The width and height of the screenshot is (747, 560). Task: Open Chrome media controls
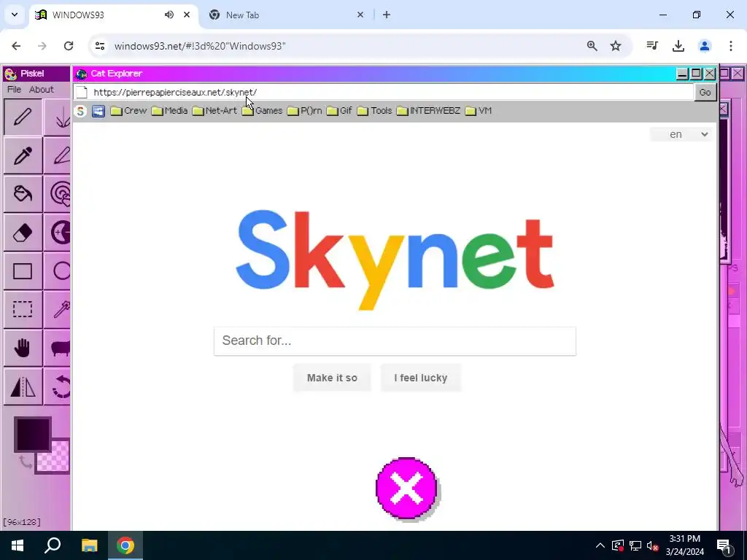point(652,46)
